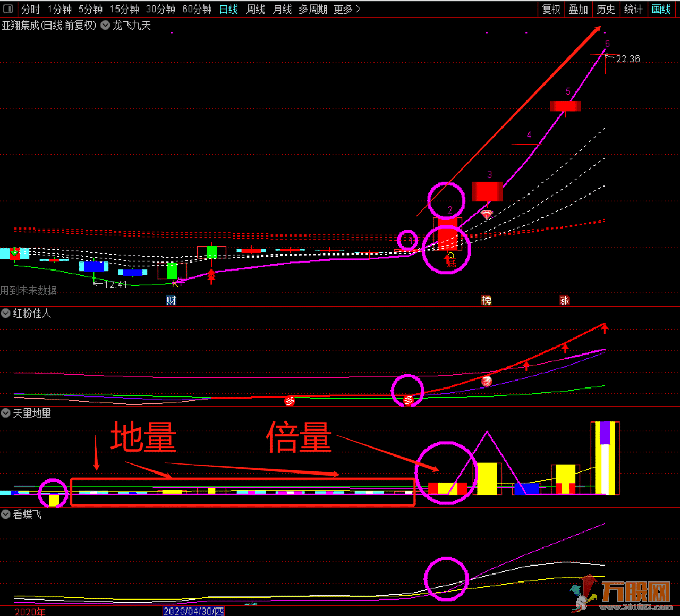Toggle 画线 drawing mode

[661, 9]
